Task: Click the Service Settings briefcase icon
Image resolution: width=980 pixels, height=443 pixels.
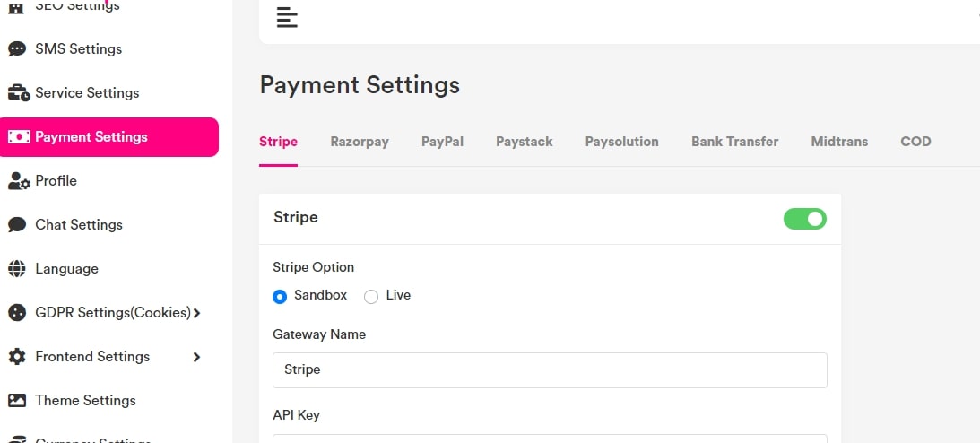Action: [18, 92]
